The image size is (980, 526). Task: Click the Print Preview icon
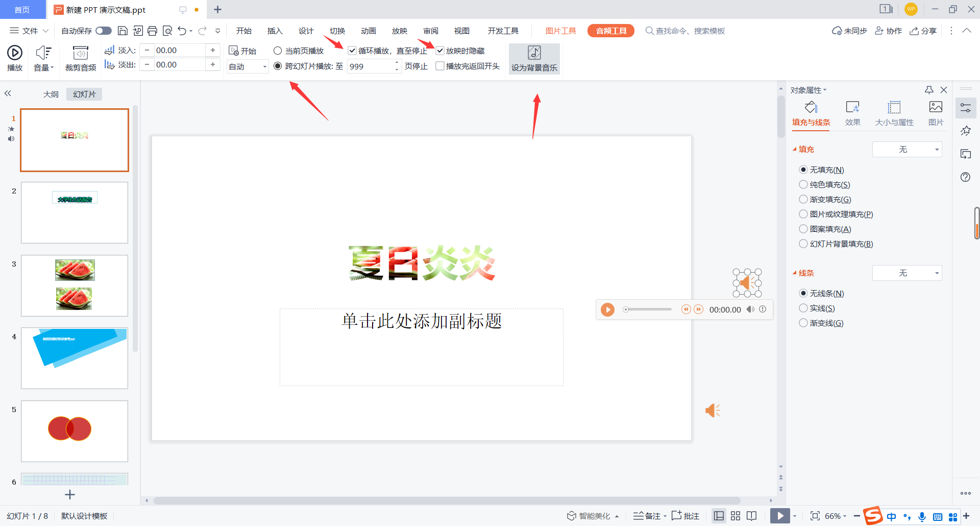(167, 31)
